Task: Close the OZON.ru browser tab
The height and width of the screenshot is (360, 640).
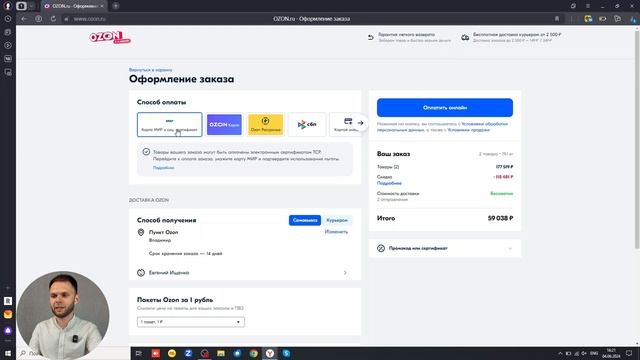Action: tap(102, 6)
